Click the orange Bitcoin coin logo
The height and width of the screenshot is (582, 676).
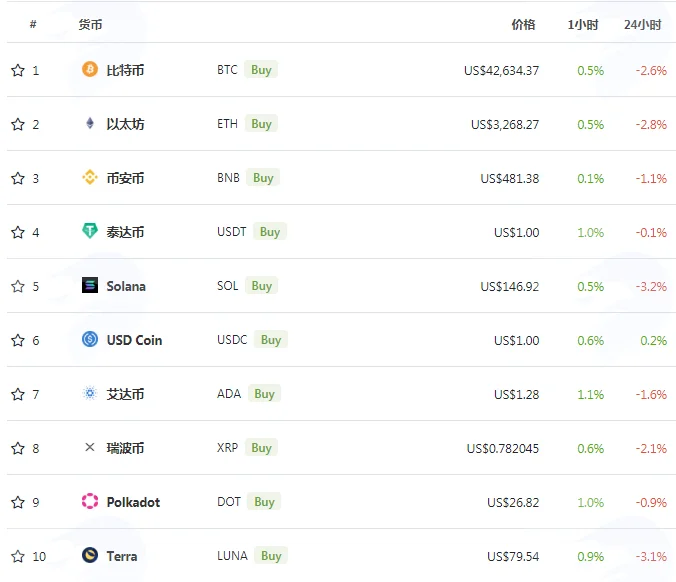click(90, 69)
